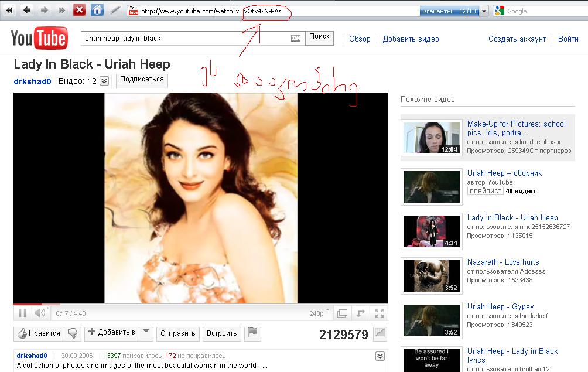Image resolution: width=588 pixels, height=372 pixels.
Task: Click the browser forward arrow
Action: pyautogui.click(x=45, y=11)
